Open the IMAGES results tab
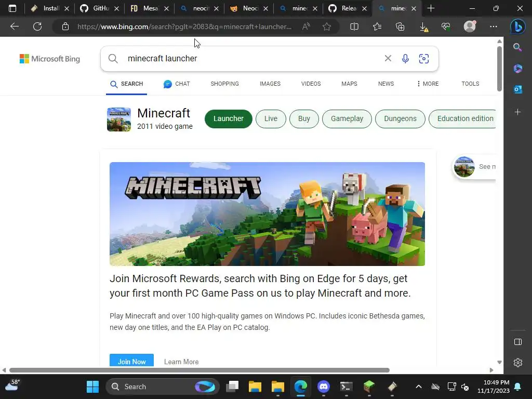The height and width of the screenshot is (399, 532). tap(270, 84)
